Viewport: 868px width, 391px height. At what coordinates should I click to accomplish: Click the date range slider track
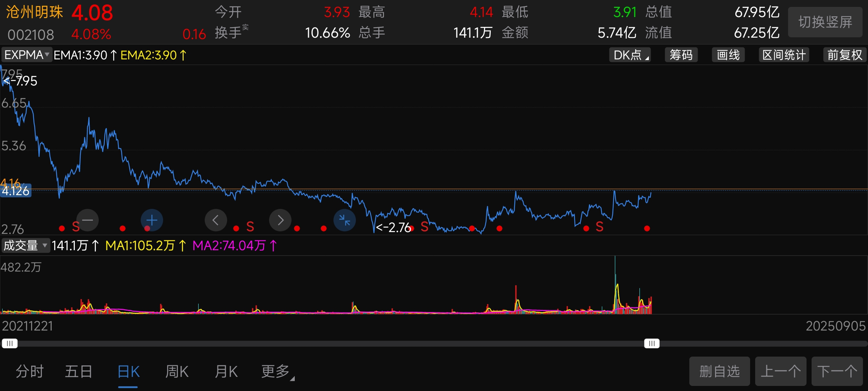click(434, 343)
